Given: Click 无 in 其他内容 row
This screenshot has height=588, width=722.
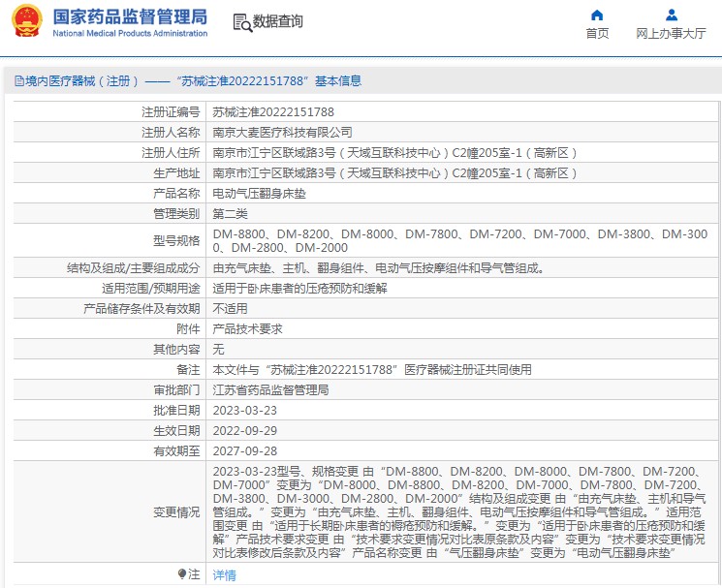Looking at the screenshot, I should click(x=218, y=349).
